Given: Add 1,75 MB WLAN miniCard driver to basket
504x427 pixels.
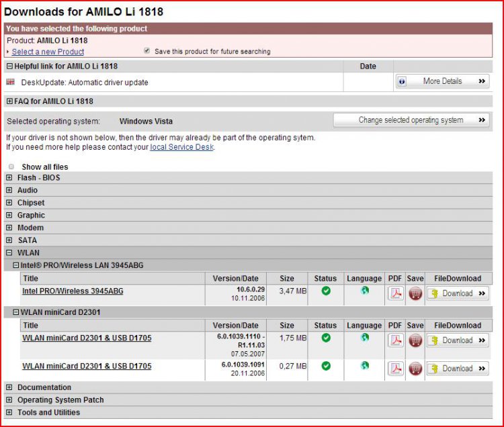Looking at the screenshot, I should 415,340.
